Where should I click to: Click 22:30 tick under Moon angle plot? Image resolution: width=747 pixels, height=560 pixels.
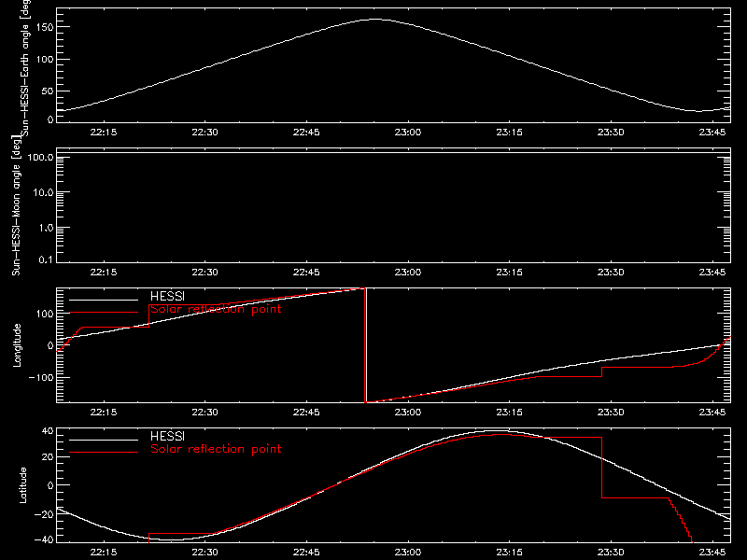click(x=204, y=272)
